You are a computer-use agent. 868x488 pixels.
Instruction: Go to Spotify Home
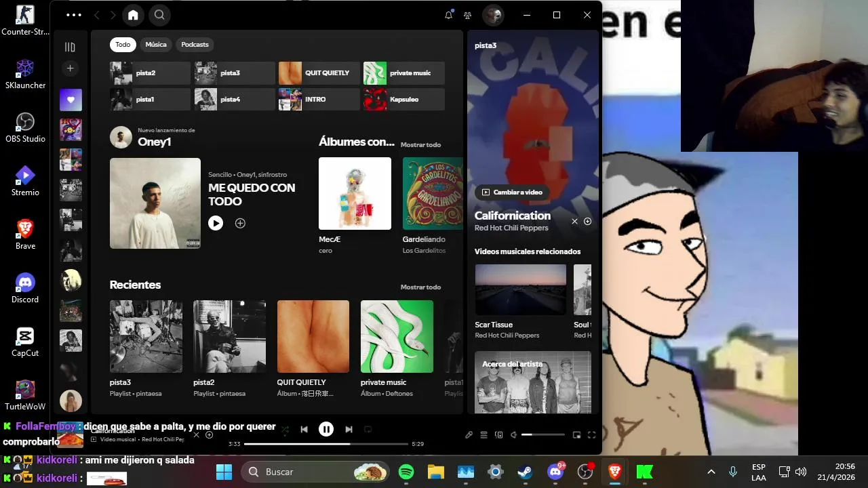pyautogui.click(x=133, y=15)
